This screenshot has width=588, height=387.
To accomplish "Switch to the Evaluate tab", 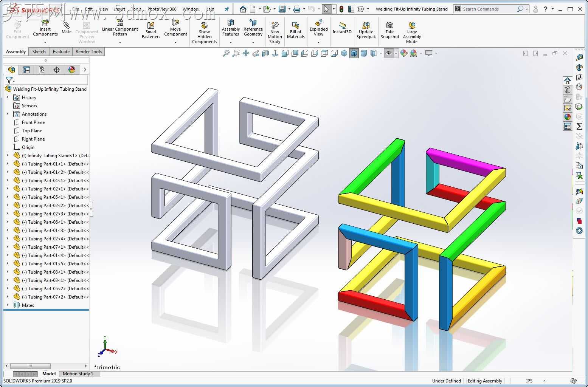I will click(x=61, y=52).
